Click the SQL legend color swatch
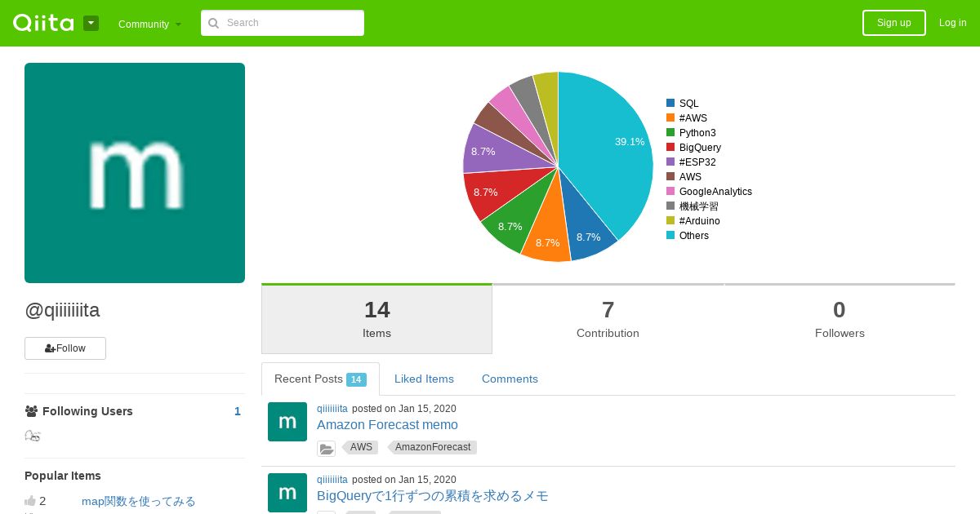Screen dimensions: 980x514 [x=670, y=104]
